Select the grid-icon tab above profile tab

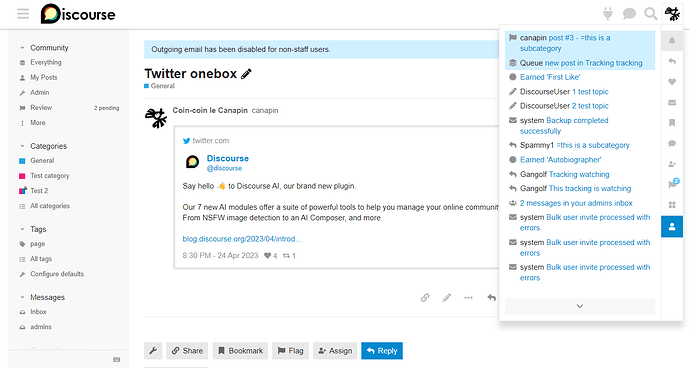coord(672,205)
